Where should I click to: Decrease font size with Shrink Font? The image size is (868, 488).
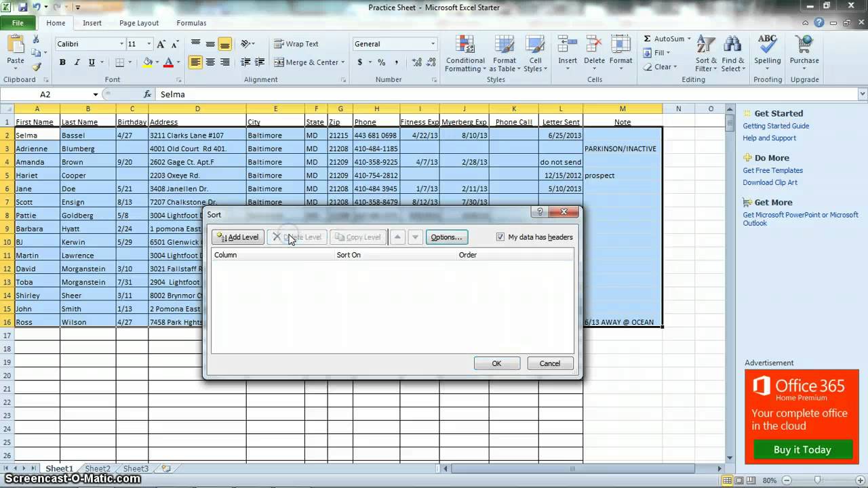point(175,44)
